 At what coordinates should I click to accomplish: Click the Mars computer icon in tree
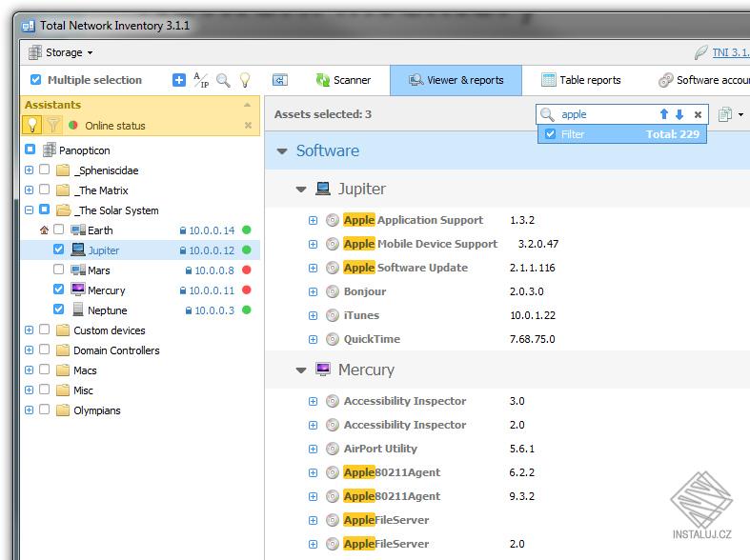point(78,270)
